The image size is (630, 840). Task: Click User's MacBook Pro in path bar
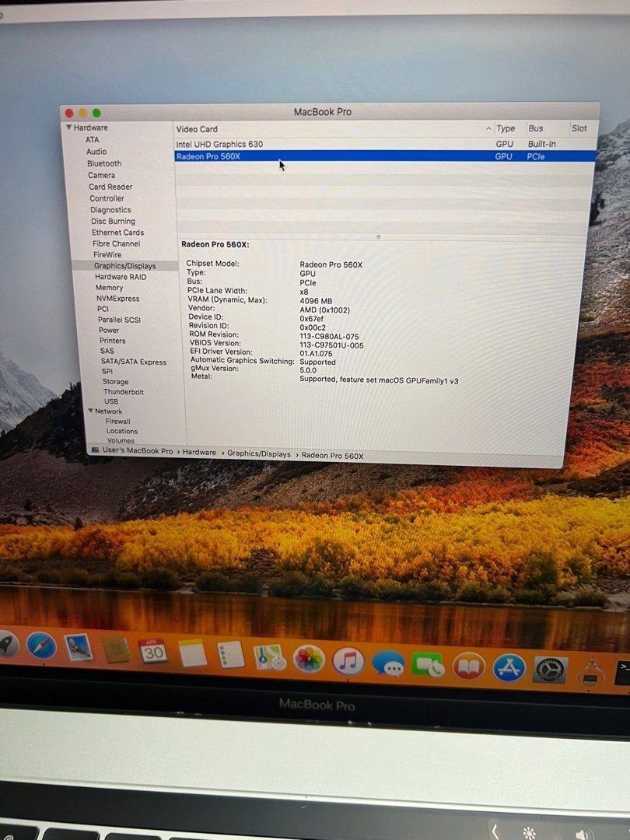(138, 450)
